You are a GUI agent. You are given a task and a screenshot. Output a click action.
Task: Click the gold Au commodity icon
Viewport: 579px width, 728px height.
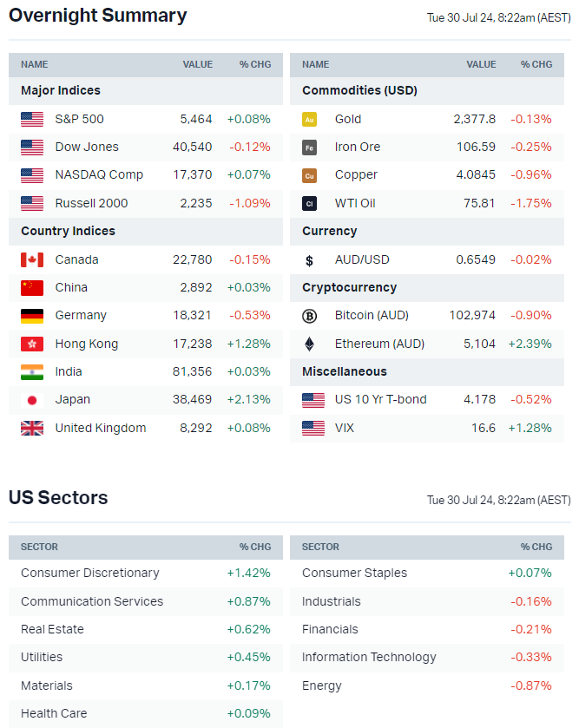pos(309,119)
